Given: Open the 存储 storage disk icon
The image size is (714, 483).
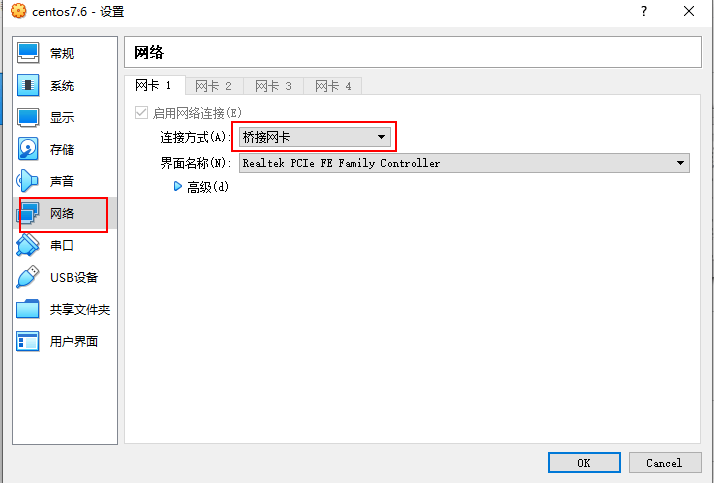Looking at the screenshot, I should (x=28, y=149).
